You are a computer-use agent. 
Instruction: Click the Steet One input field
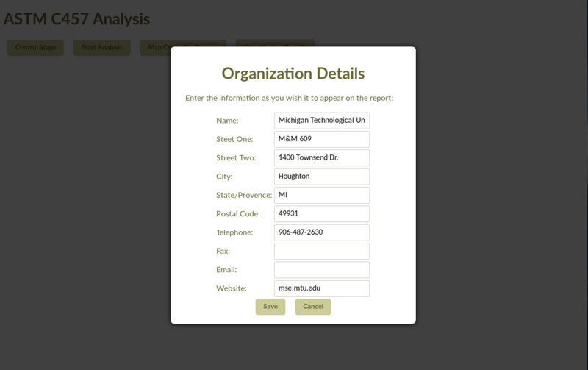pos(322,139)
